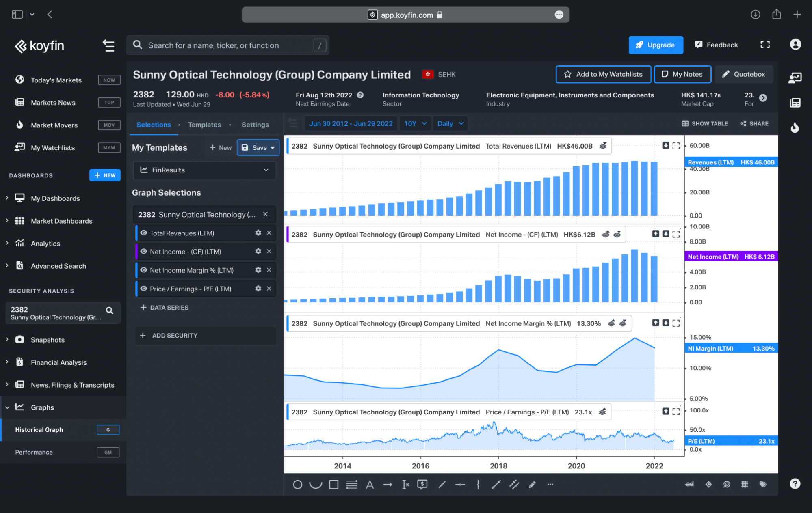Toggle visibility eye icon for Net Income CF
812x513 pixels.
click(143, 251)
